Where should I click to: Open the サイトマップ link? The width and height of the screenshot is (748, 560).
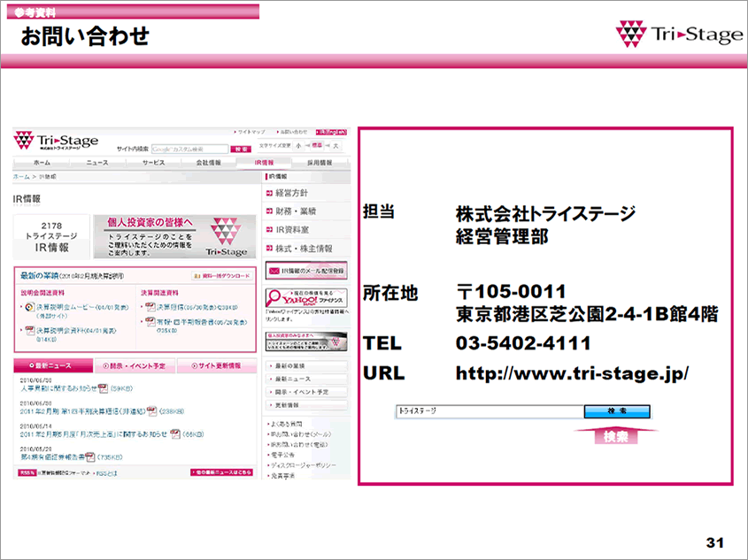pos(250,132)
